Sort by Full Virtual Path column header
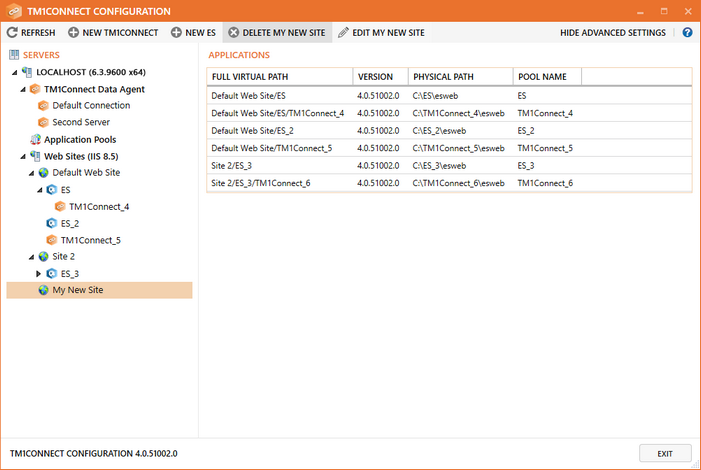This screenshot has width=701, height=470. pyautogui.click(x=279, y=76)
